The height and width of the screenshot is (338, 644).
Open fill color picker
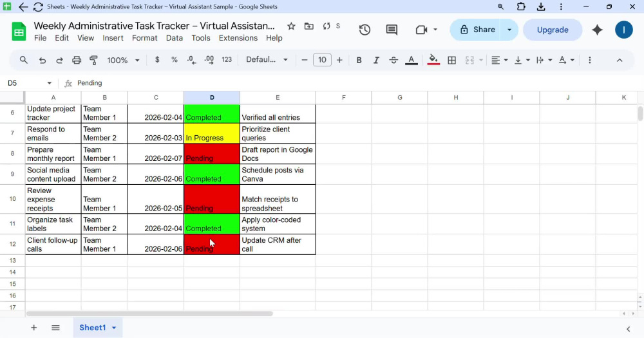click(x=433, y=61)
